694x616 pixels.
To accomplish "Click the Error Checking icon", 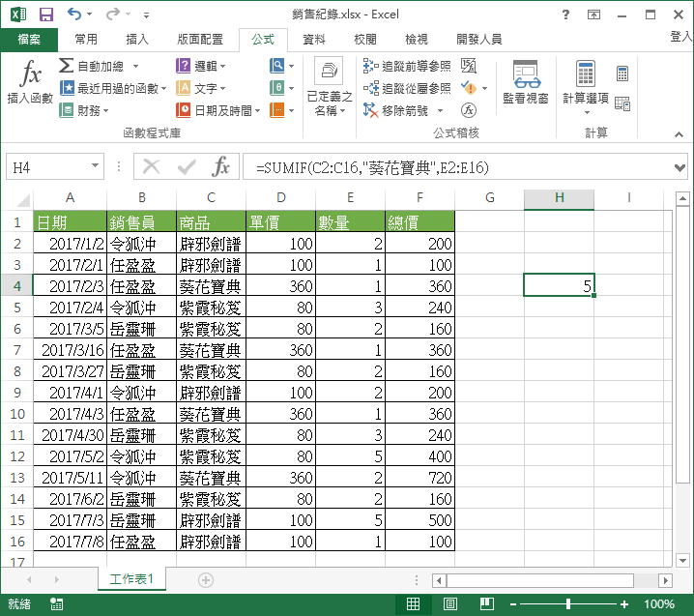I will pyautogui.click(x=468, y=88).
